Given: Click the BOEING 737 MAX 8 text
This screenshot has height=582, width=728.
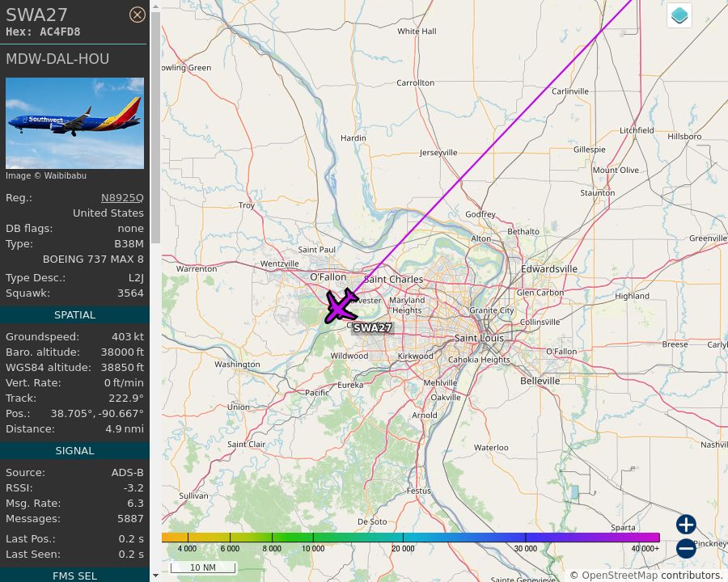Looking at the screenshot, I should click(x=93, y=259).
